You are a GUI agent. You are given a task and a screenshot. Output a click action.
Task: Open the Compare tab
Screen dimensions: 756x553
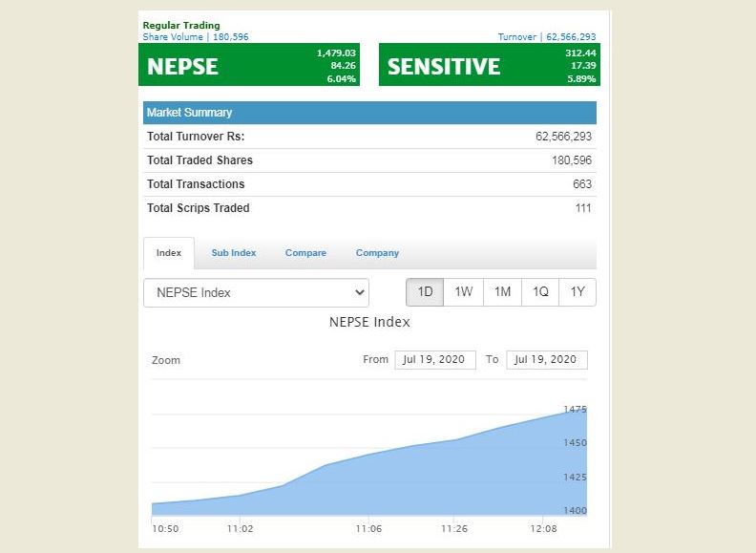pyautogui.click(x=305, y=253)
